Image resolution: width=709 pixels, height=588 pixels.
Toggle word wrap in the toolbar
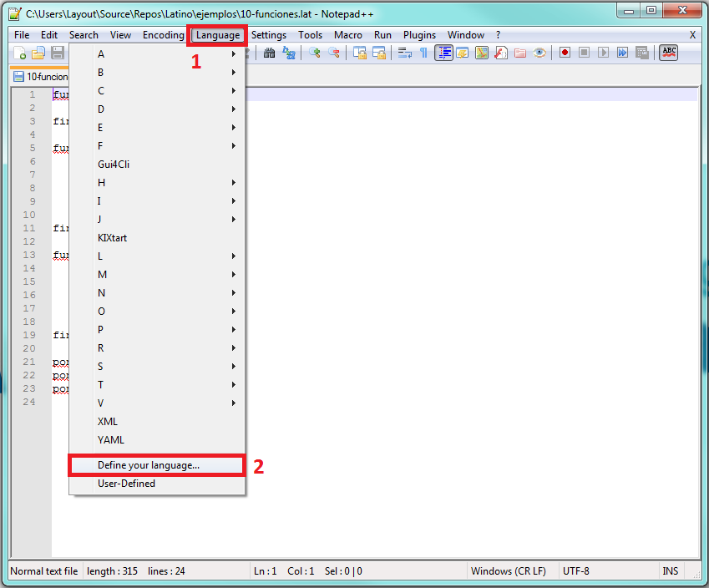pyautogui.click(x=406, y=52)
